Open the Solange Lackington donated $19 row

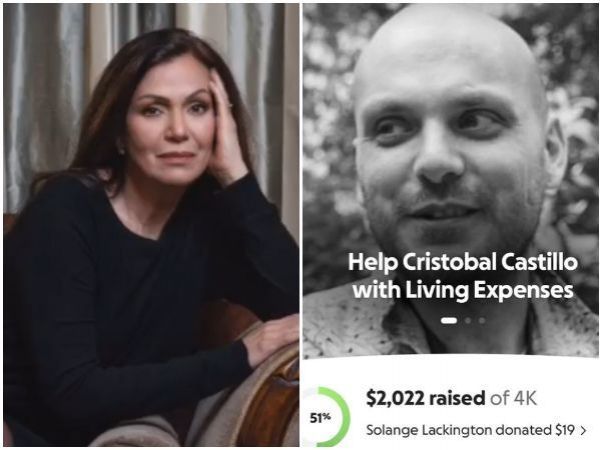pyautogui.click(x=476, y=430)
